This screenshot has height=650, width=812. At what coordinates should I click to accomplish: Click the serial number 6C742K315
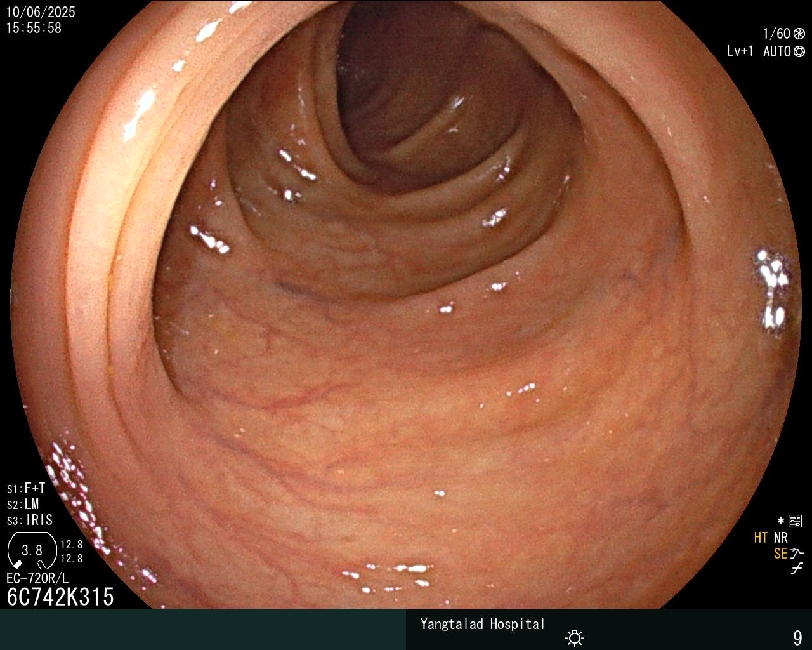60,597
